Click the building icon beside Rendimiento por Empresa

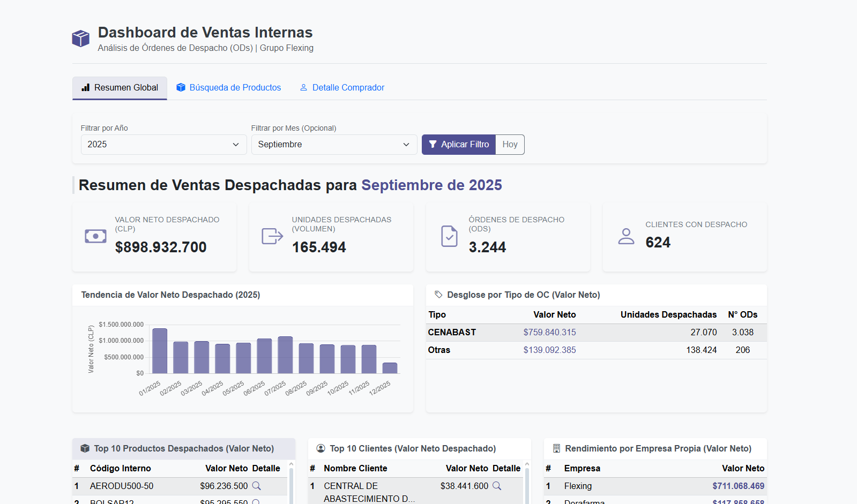(556, 448)
